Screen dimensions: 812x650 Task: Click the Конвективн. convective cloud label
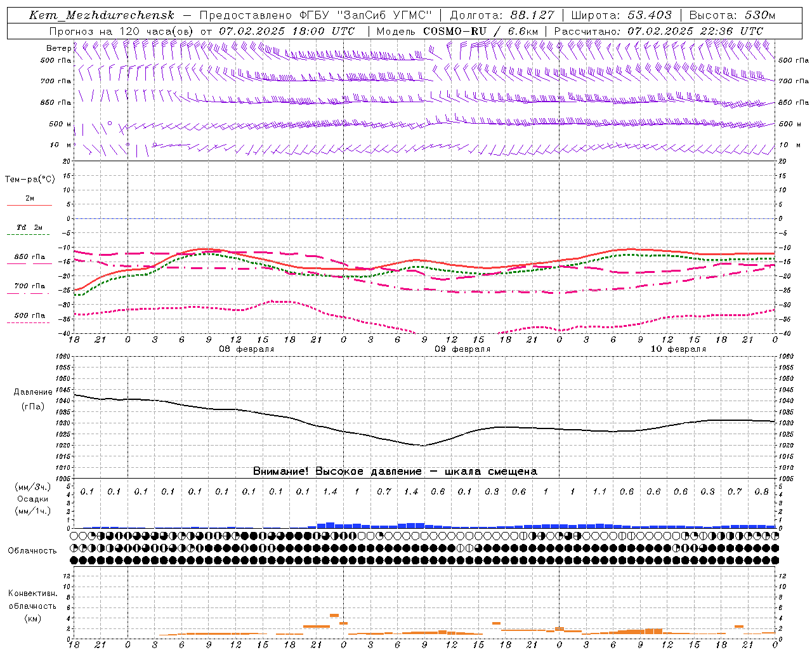click(32, 594)
